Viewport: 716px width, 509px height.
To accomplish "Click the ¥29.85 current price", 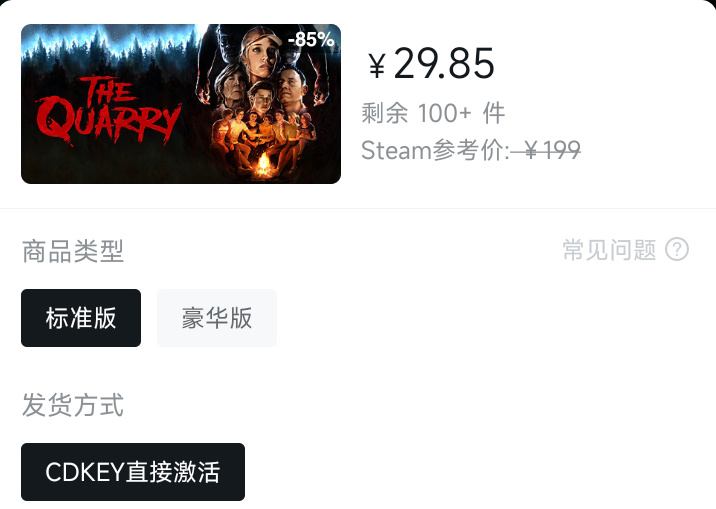I will tap(432, 64).
